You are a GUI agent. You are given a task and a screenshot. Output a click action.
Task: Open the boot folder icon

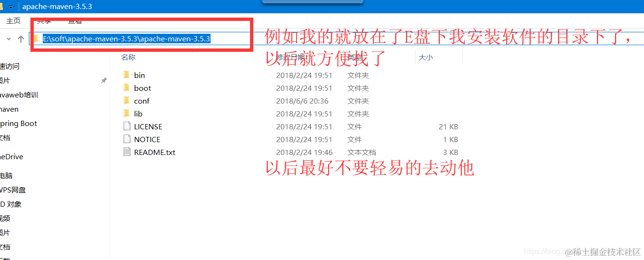(x=126, y=88)
